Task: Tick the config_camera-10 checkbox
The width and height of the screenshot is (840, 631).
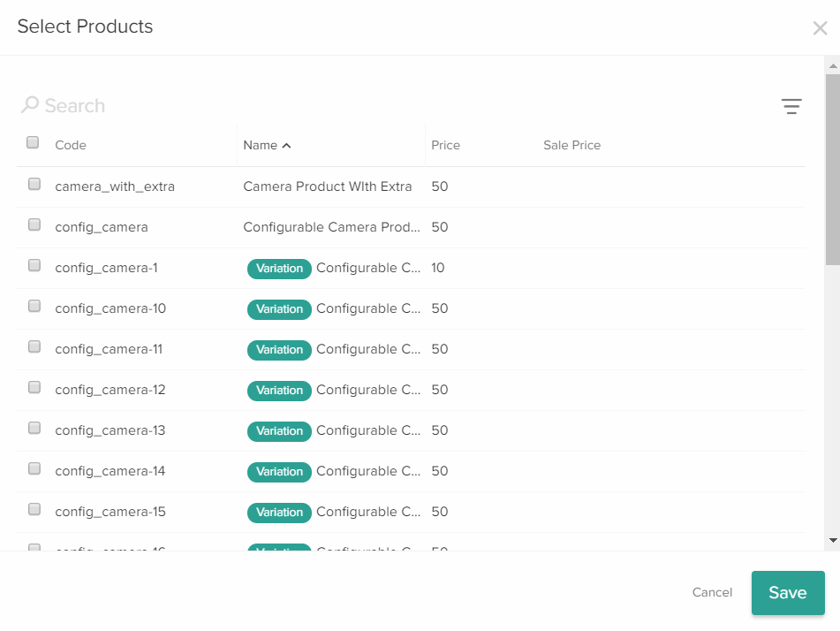Action: 34,306
